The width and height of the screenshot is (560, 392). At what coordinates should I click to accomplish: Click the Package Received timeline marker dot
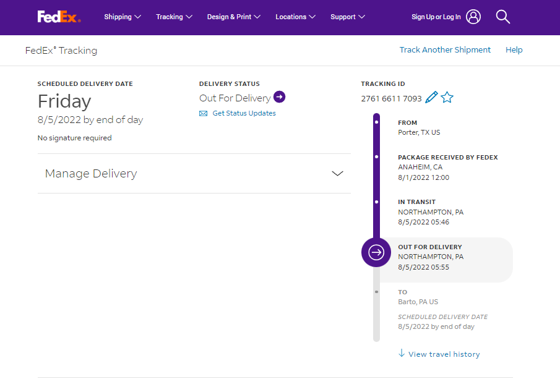pyautogui.click(x=376, y=156)
